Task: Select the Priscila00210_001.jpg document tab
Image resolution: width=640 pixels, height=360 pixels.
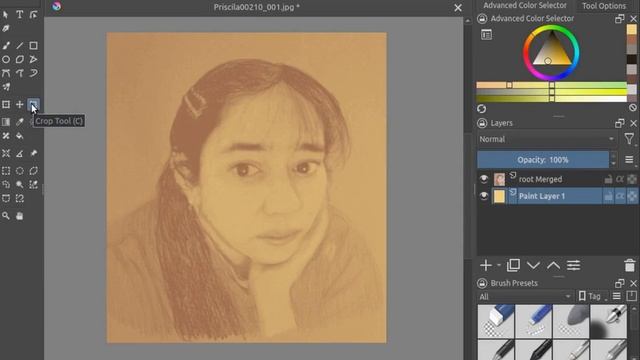Action: point(257,7)
